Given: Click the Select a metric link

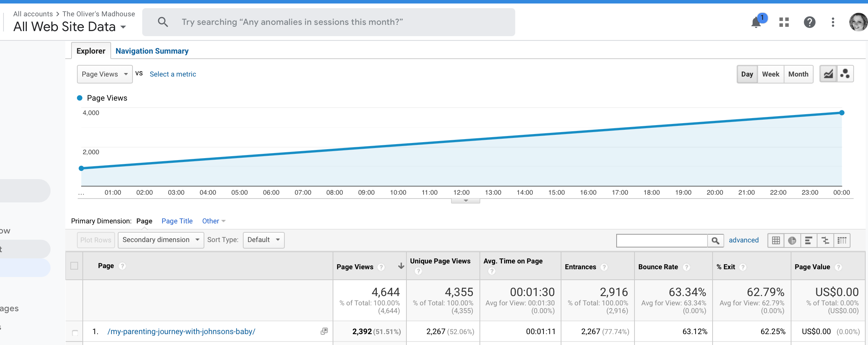Looking at the screenshot, I should click(173, 74).
